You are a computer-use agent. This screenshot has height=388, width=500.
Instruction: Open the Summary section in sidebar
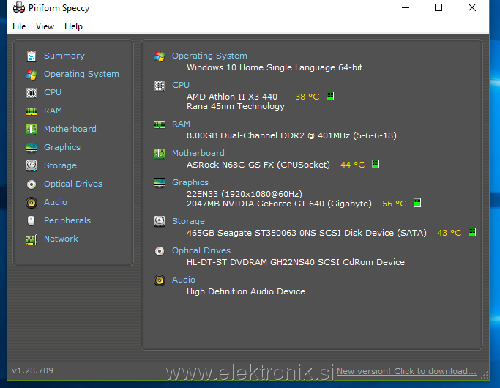tap(64, 56)
